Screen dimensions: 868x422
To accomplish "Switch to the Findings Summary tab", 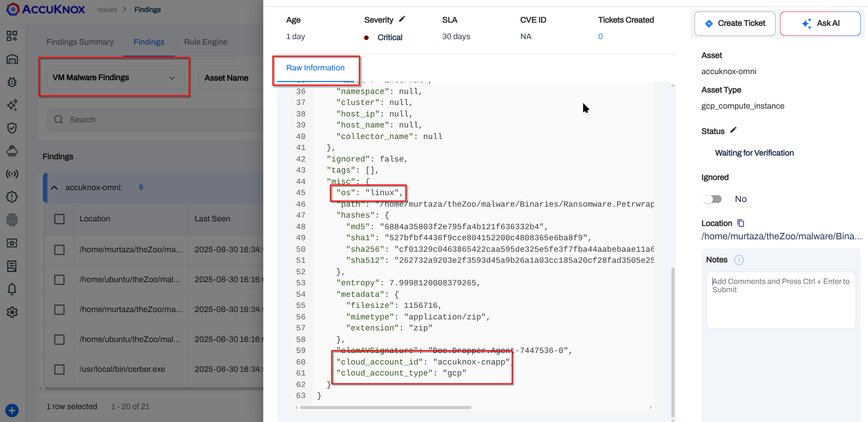I will click(x=80, y=42).
